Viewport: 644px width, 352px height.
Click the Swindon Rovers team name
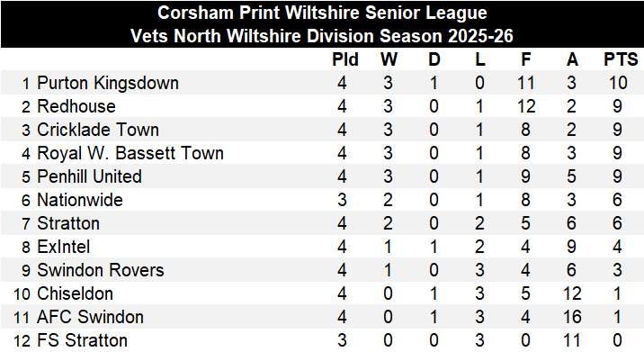100,270
